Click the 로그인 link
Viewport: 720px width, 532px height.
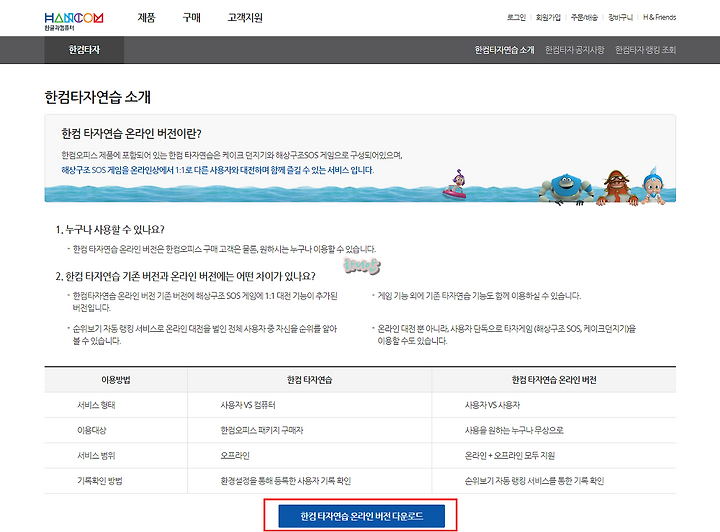(x=516, y=17)
